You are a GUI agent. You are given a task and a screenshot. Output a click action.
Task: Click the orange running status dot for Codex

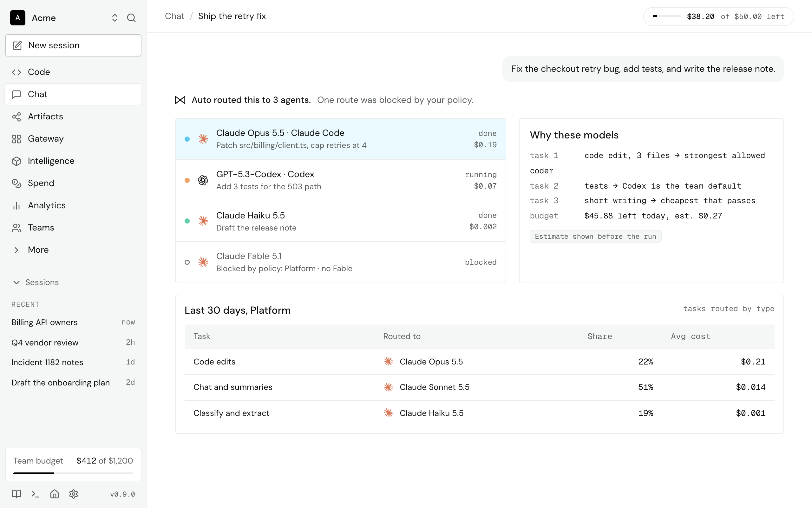click(x=187, y=180)
